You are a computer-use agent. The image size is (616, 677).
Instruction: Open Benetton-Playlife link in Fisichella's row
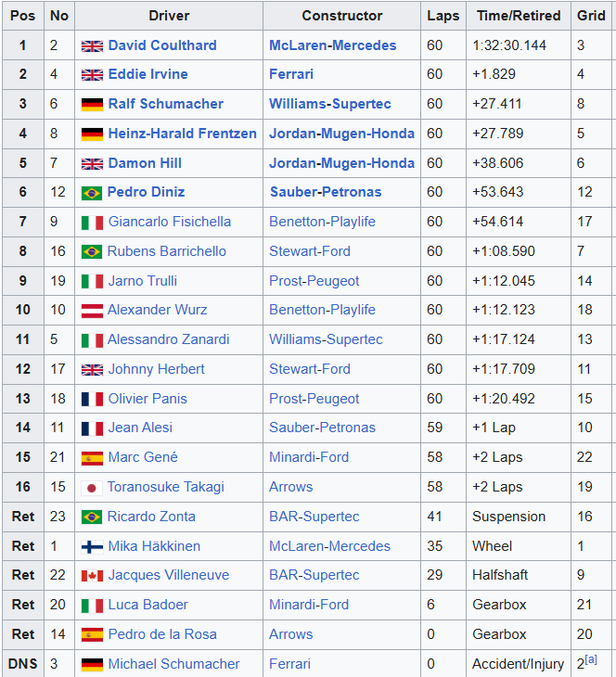[x=322, y=222]
